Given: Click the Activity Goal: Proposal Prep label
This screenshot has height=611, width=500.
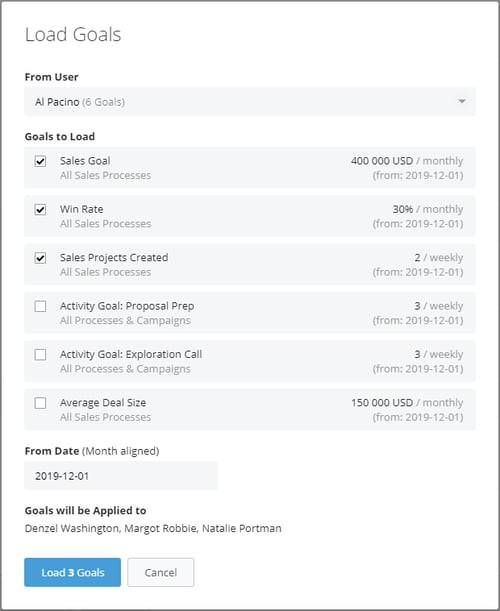Looking at the screenshot, I should 127,306.
